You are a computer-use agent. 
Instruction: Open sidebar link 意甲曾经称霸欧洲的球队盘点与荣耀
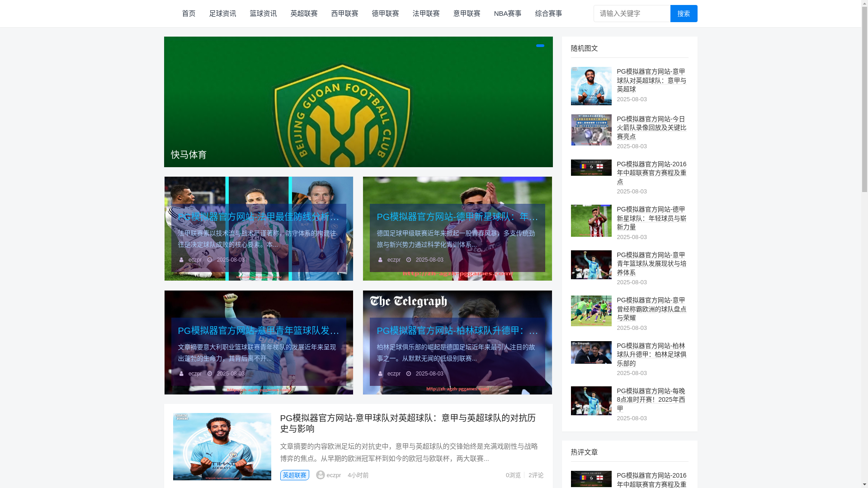tap(651, 309)
